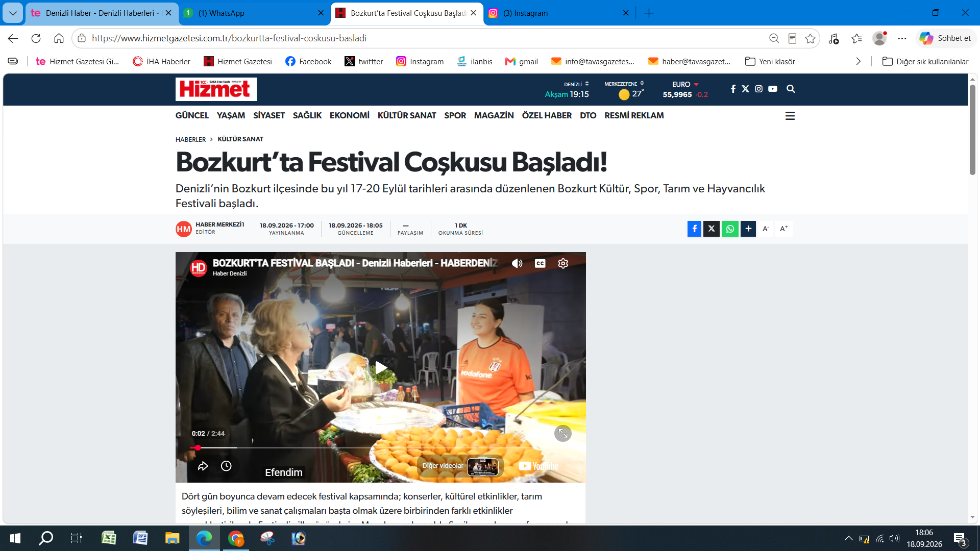This screenshot has width=980, height=551.
Task: Change weather district MERKEZEFENDİ dropdown
Action: pyautogui.click(x=624, y=84)
